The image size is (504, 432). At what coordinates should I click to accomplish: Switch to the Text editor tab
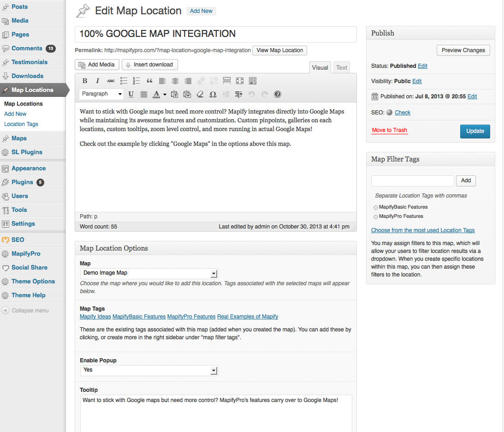point(341,67)
